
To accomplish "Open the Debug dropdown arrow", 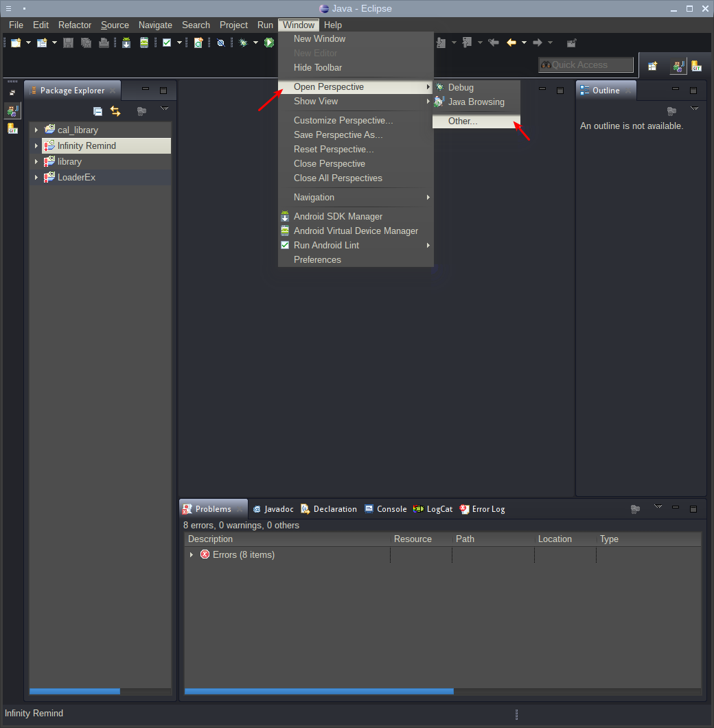I will [x=255, y=43].
